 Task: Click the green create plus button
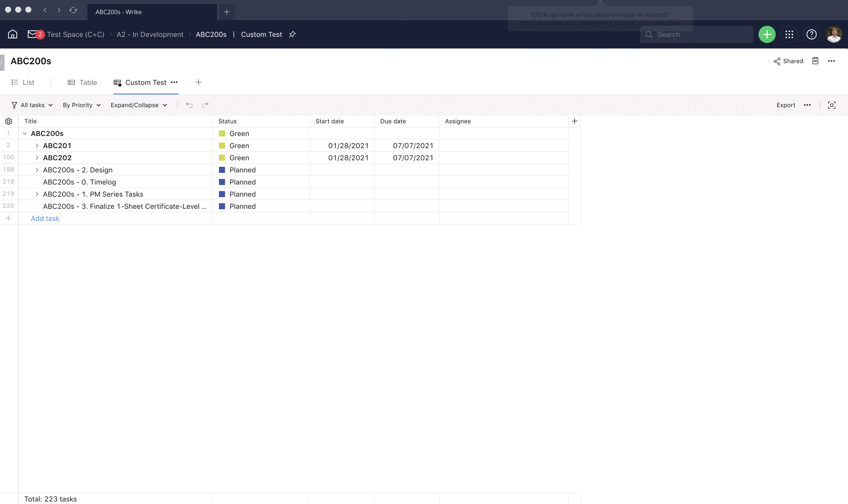click(x=767, y=34)
